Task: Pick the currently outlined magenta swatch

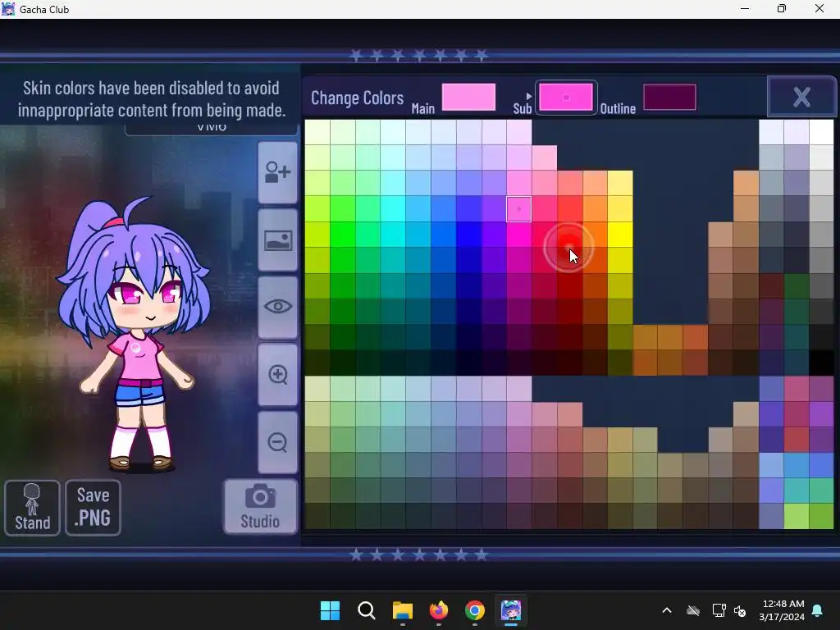Action: click(518, 209)
